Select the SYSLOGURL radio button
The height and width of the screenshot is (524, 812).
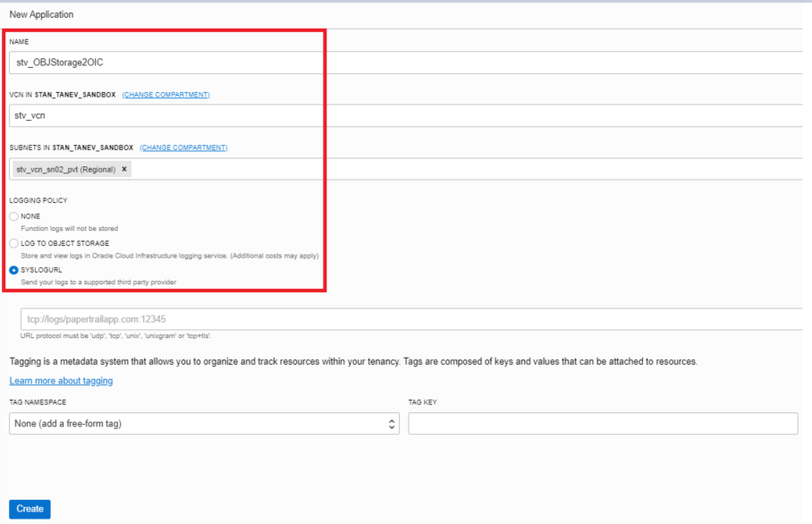coord(13,269)
